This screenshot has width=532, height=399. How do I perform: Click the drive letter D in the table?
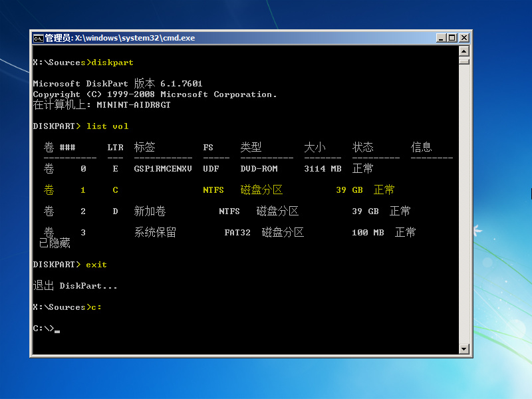click(x=115, y=211)
